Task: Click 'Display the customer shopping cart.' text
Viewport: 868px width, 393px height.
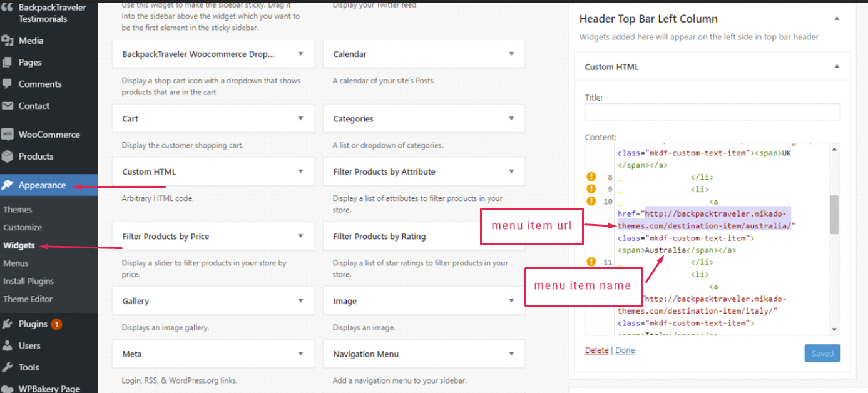Action: (183, 145)
